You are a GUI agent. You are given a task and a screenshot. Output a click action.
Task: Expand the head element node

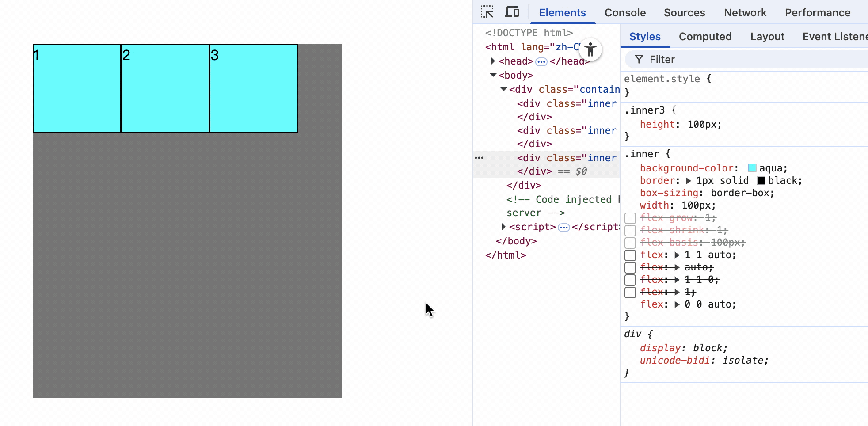click(493, 61)
